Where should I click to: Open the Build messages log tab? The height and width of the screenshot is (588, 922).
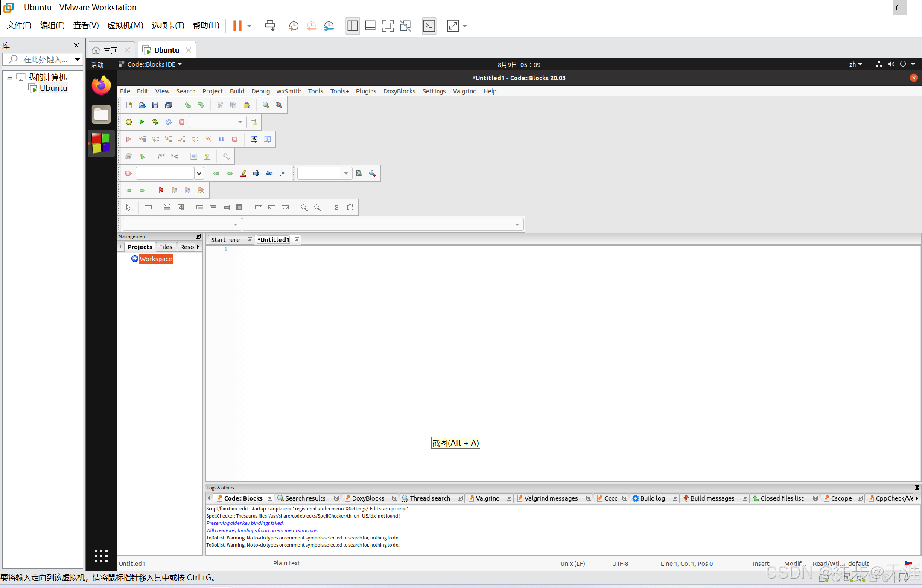click(712, 498)
